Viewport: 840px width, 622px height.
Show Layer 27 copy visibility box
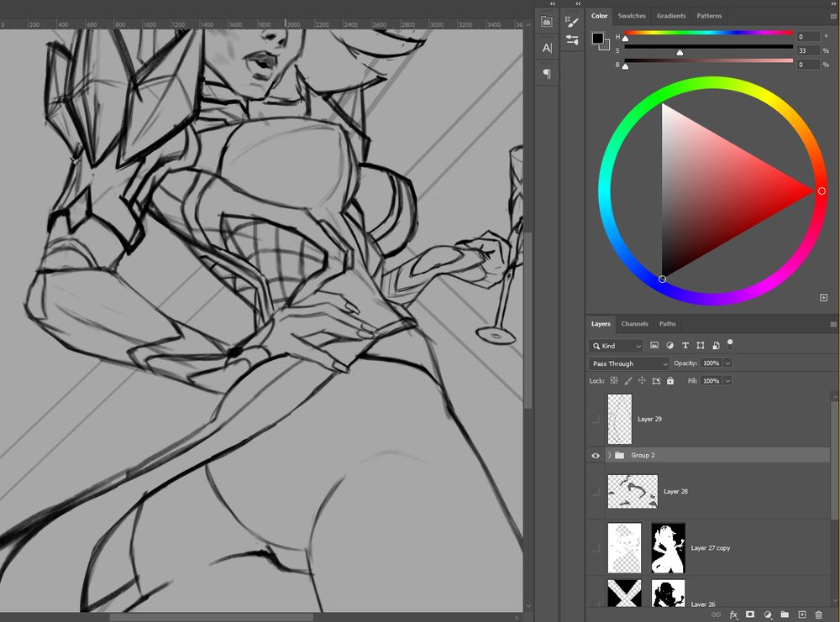coord(596,547)
